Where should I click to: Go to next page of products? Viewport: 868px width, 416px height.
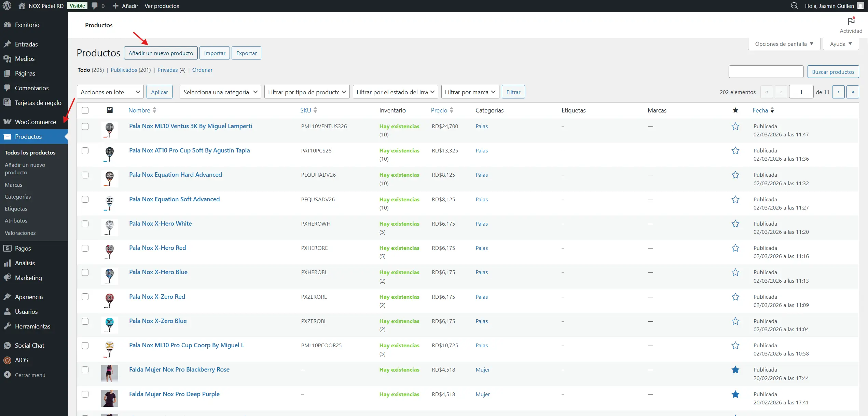pyautogui.click(x=838, y=92)
